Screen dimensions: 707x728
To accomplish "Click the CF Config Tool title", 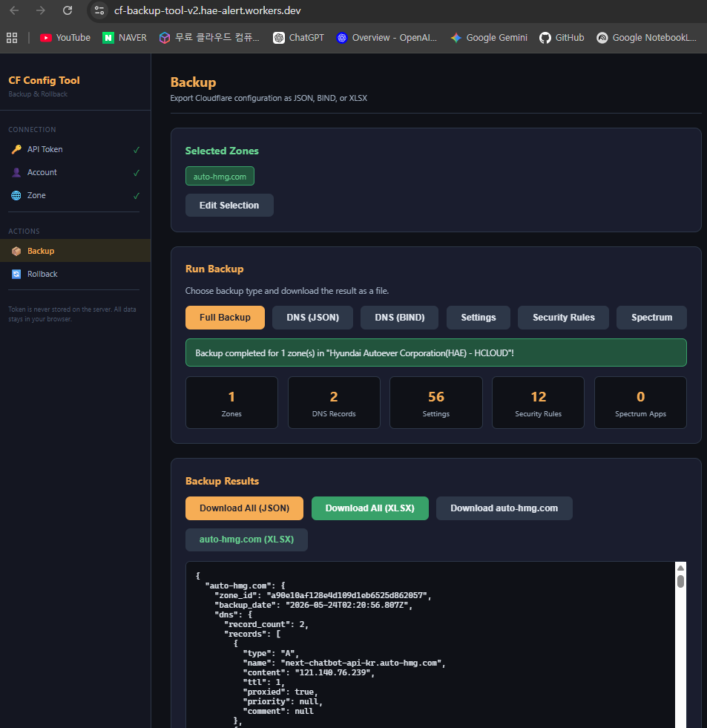I will [44, 80].
